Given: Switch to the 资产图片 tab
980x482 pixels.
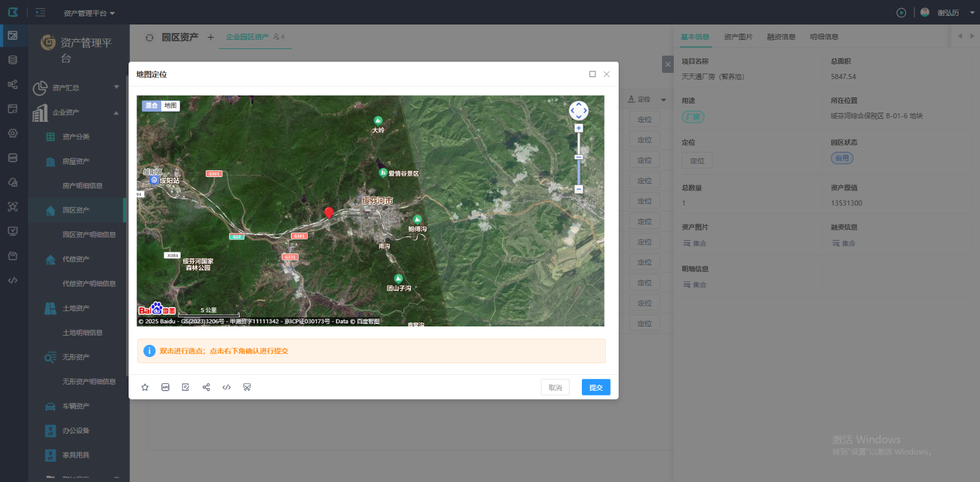Looking at the screenshot, I should 738,37.
